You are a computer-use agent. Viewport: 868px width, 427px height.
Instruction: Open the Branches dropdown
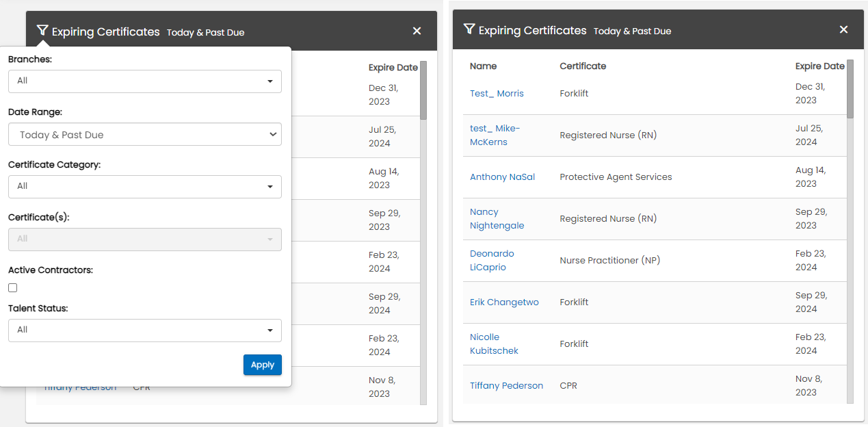coord(144,81)
